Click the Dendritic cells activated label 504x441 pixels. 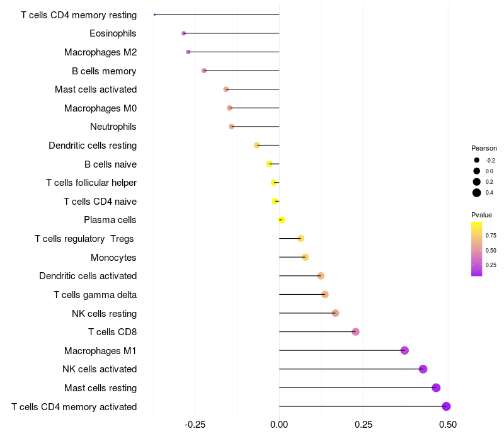[x=88, y=276]
